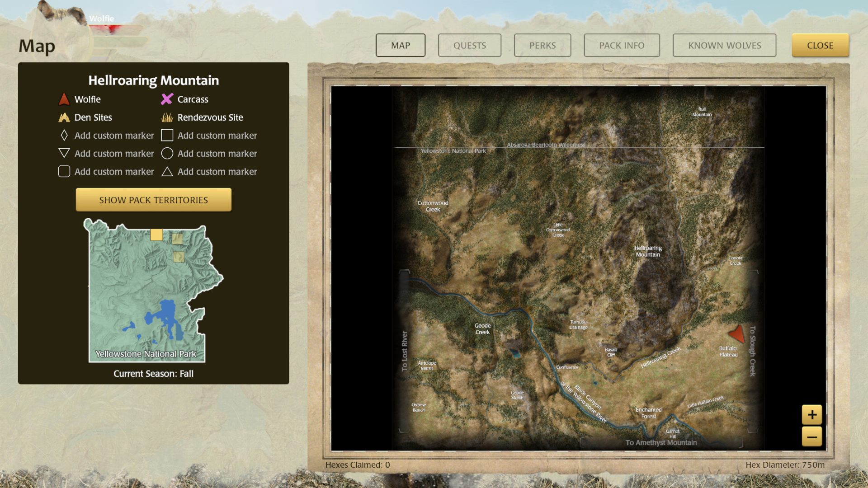The height and width of the screenshot is (488, 868).
Task: Click the Hexes Claimed: 0 status text
Action: (x=357, y=465)
